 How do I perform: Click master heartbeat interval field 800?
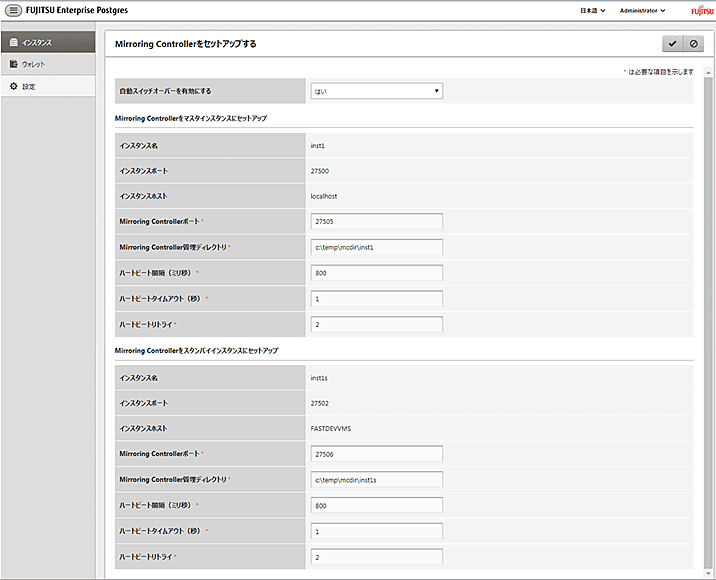[x=377, y=273]
